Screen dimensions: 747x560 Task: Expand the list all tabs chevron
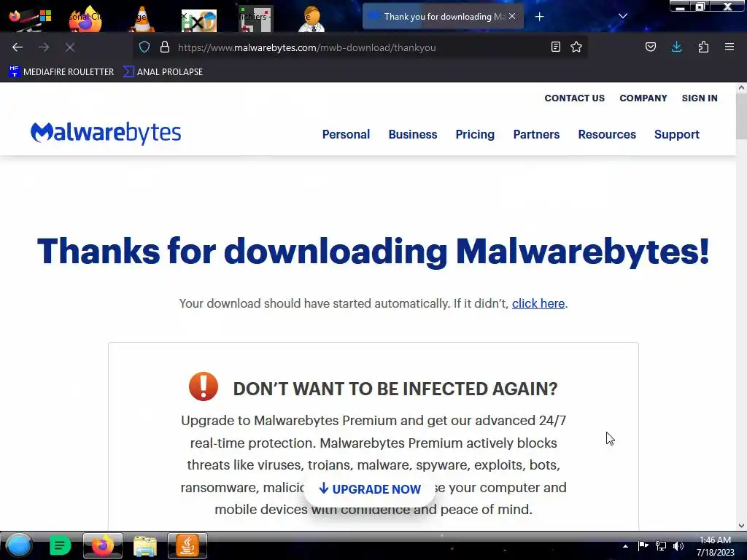click(x=623, y=16)
